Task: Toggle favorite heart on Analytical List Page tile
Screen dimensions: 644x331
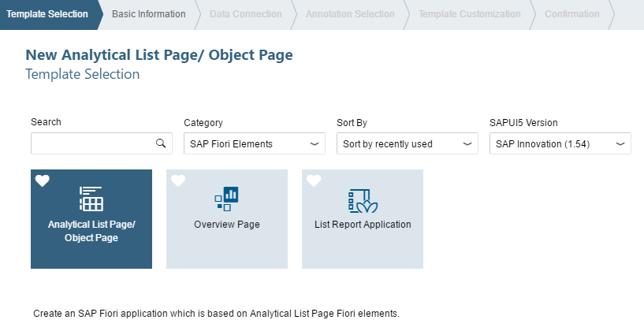Action: (x=43, y=180)
